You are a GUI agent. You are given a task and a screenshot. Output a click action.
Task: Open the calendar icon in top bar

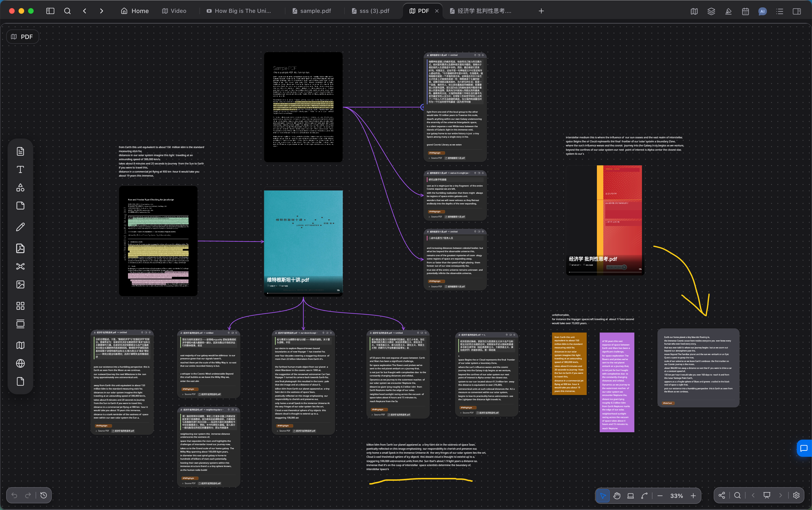(745, 11)
